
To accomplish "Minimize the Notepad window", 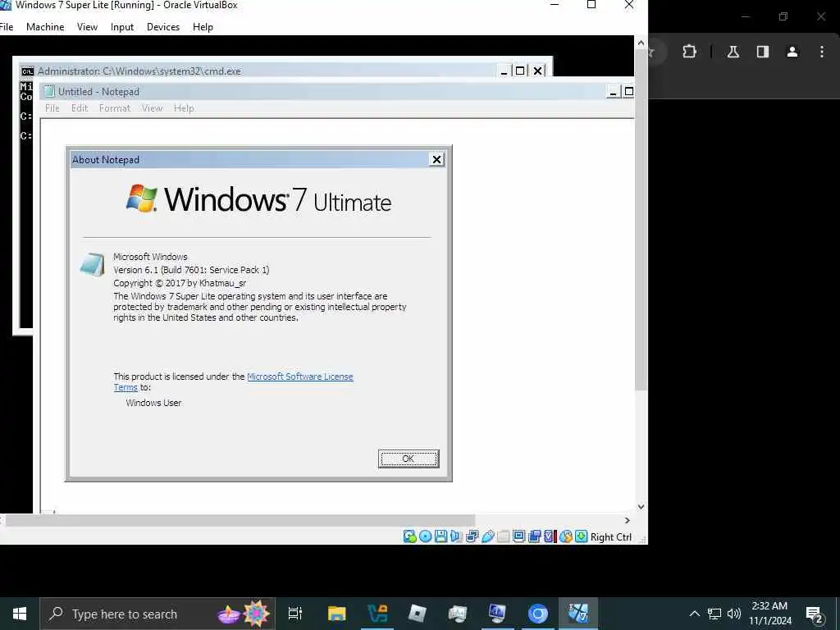I will click(614, 92).
